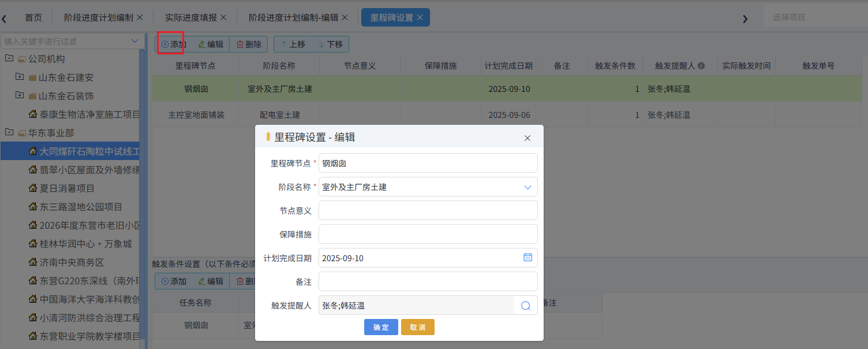Close the 里程碑设置 tab with its X
Viewport: 868px width, 349px height.
pyautogui.click(x=420, y=17)
